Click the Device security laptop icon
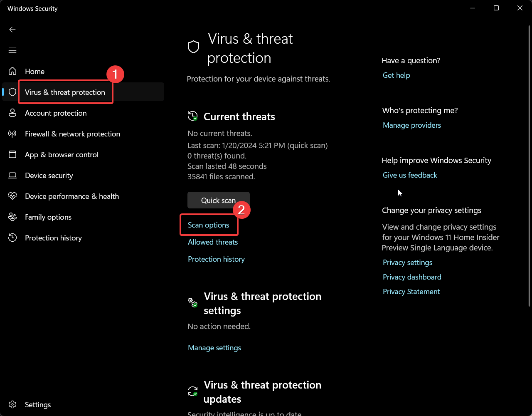Screen dimensions: 532x416 point(12,176)
